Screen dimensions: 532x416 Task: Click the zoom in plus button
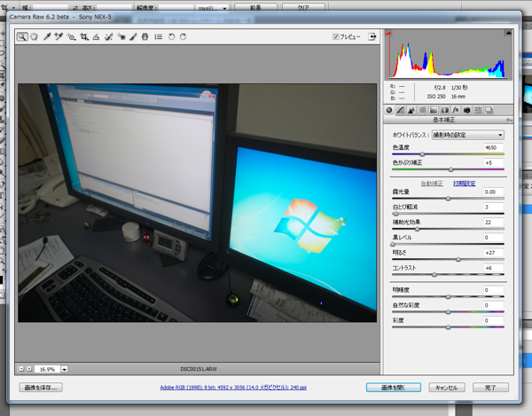(x=29, y=369)
